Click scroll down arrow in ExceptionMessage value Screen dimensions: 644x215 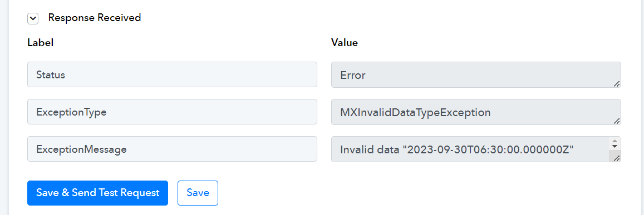(615, 147)
